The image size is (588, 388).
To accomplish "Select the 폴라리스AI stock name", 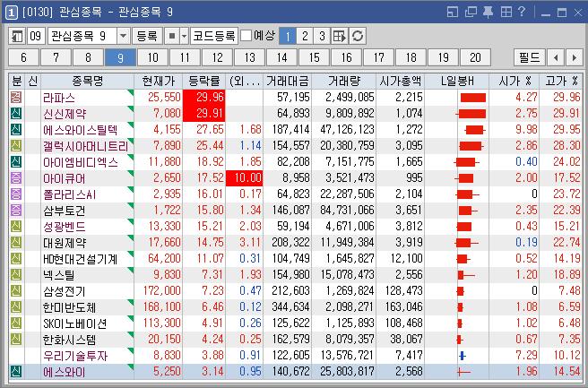I will tap(69, 194).
